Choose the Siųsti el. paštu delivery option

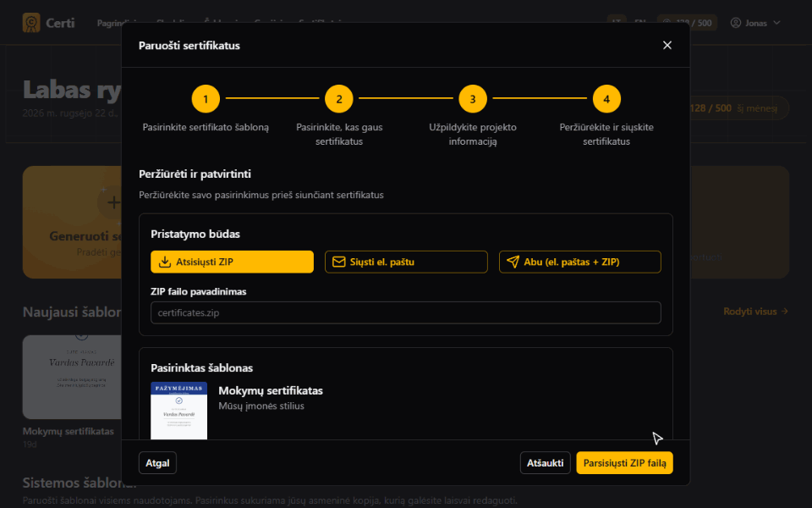point(406,262)
